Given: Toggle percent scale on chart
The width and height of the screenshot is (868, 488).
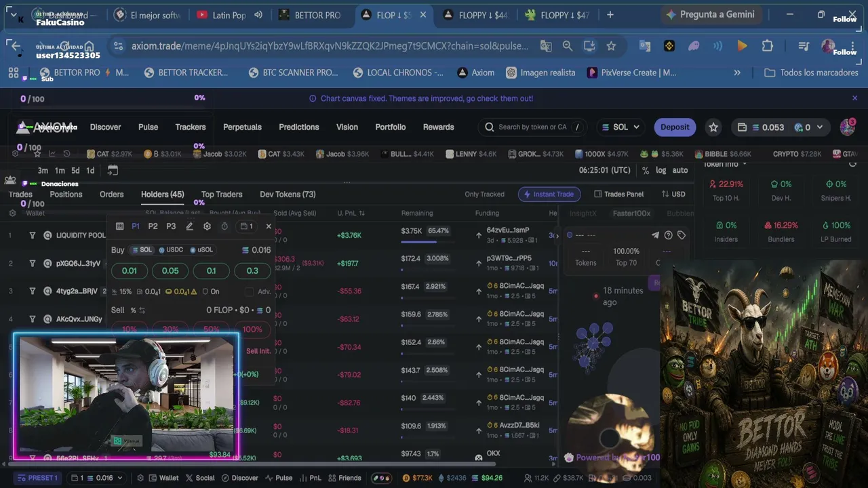Looking at the screenshot, I should (646, 170).
